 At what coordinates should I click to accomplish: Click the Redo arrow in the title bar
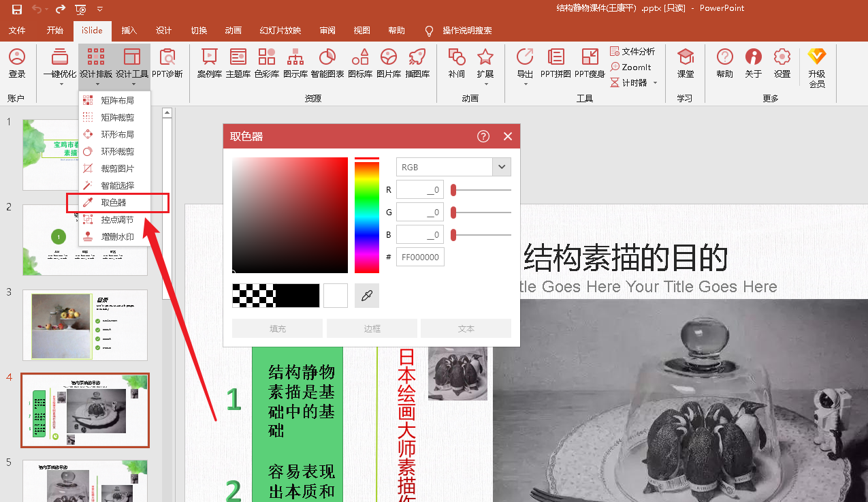60,9
